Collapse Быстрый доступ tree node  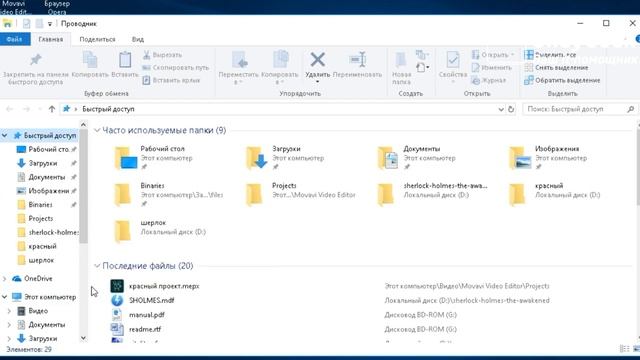pos(4,136)
